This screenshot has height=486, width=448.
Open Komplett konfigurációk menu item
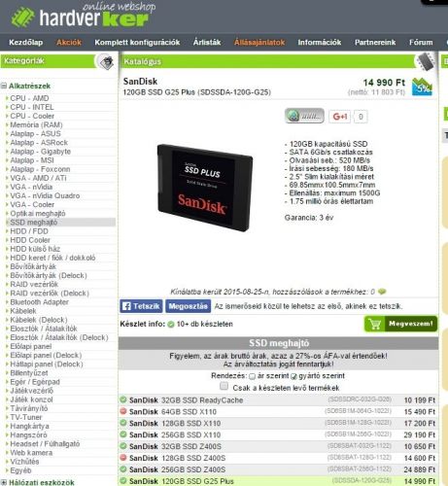(137, 43)
